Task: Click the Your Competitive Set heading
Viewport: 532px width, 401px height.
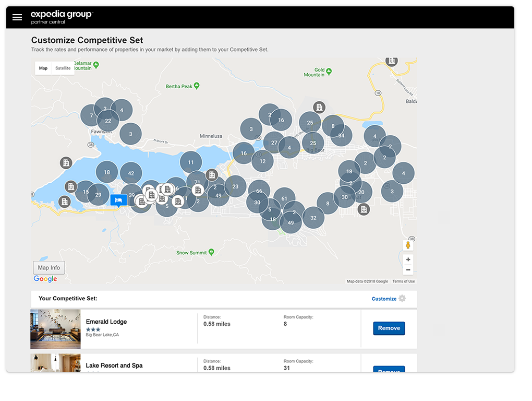Action: coord(68,299)
